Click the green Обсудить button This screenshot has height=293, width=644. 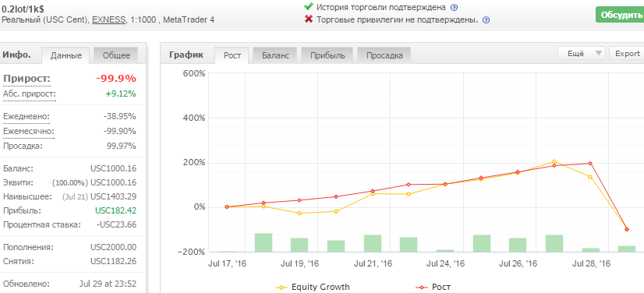pos(620,15)
